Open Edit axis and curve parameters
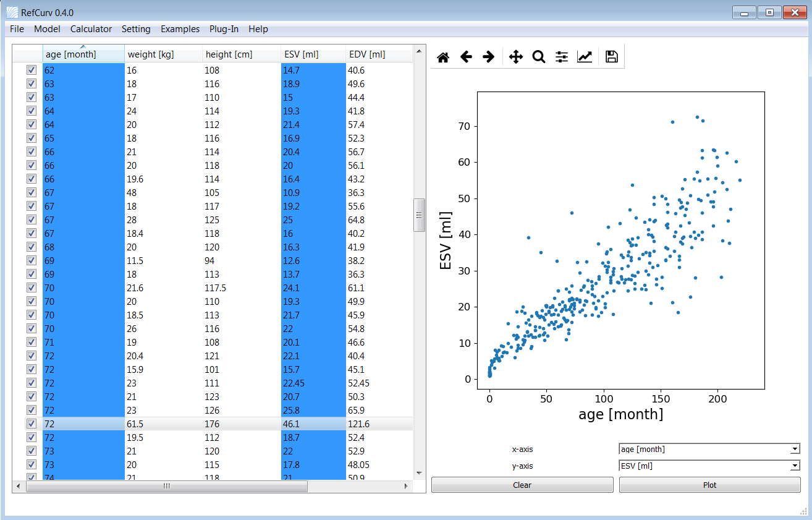This screenshot has width=812, height=520. pos(585,58)
